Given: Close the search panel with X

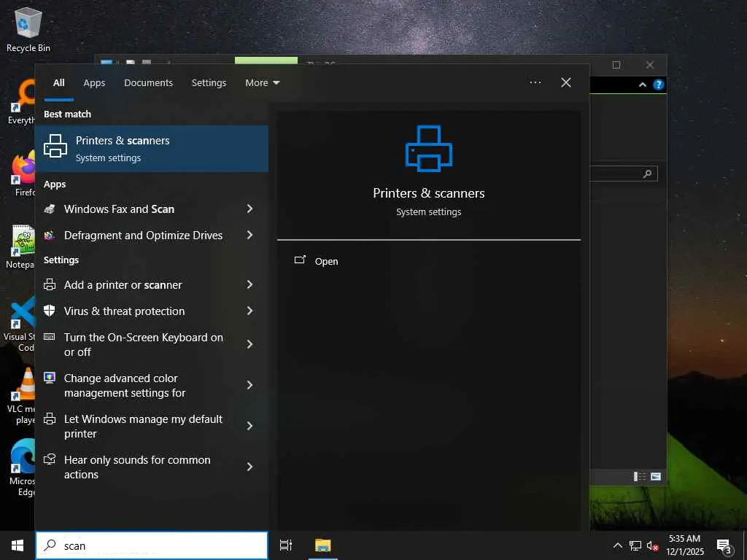Looking at the screenshot, I should pyautogui.click(x=566, y=82).
